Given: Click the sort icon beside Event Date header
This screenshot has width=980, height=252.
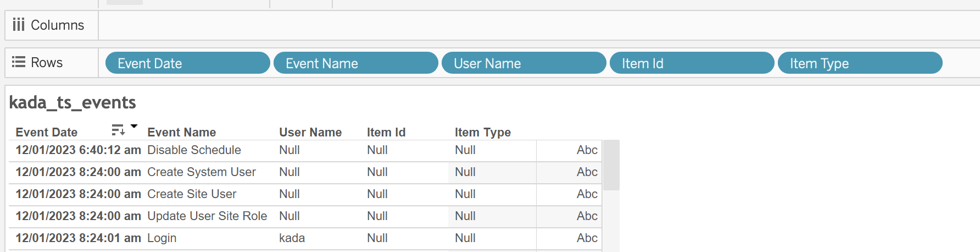Looking at the screenshot, I should tap(118, 130).
